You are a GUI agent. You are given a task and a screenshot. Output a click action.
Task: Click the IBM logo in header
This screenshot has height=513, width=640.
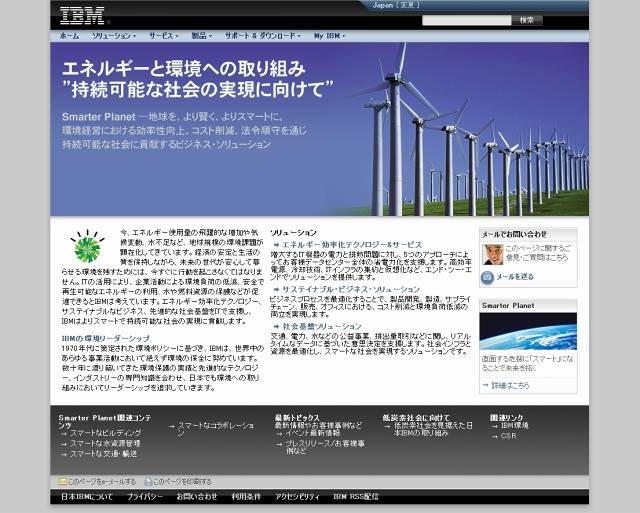click(82, 16)
